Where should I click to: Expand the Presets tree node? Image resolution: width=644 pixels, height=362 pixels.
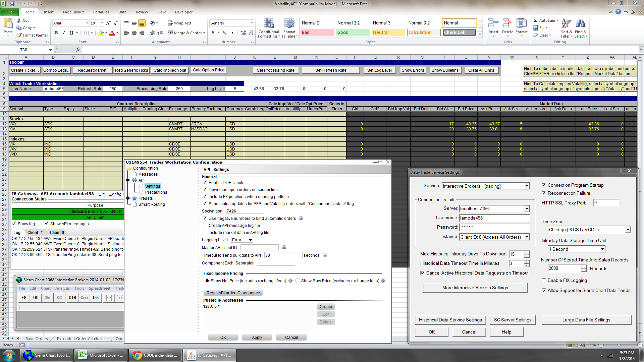click(128, 198)
